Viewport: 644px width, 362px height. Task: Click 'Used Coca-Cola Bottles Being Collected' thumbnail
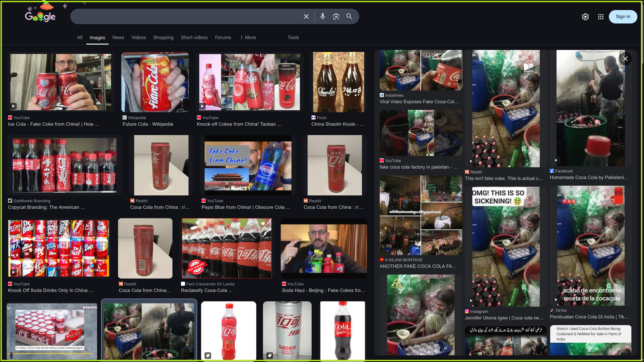click(591, 340)
